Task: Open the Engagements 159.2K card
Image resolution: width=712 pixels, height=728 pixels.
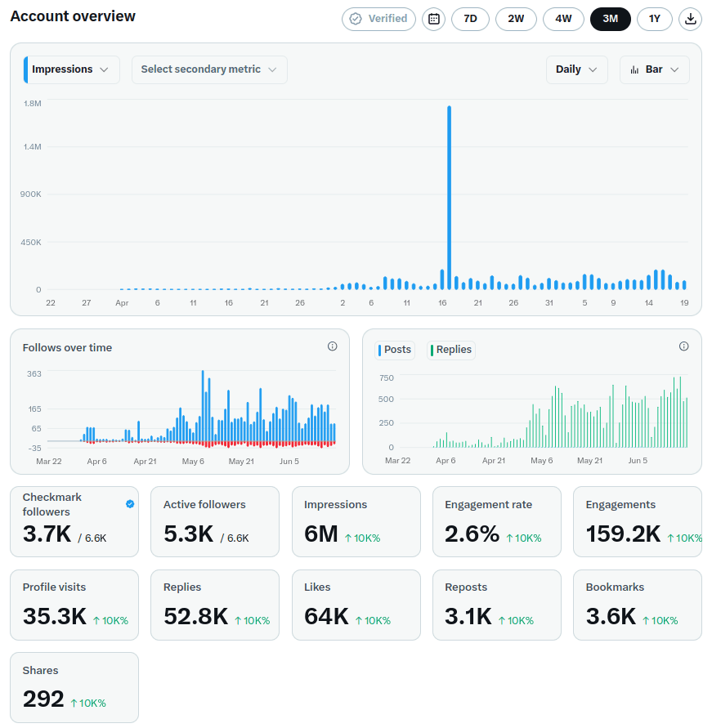Action: point(638,521)
